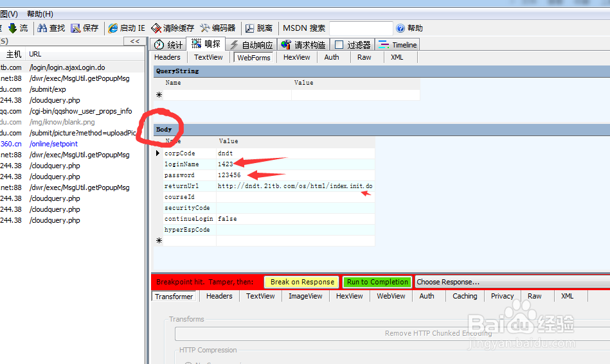Select the WebForms inspector tab
610x364 pixels.
point(254,58)
